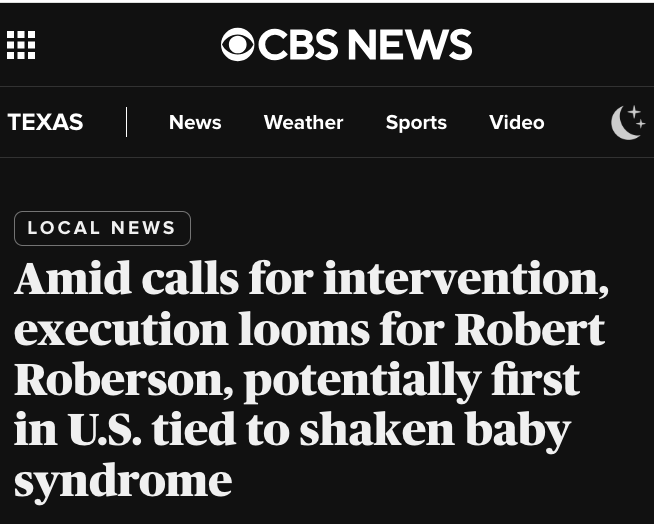Viewport: 654px width, 524px height.
Task: Click headline line "Amid calls for intervention"
Action: pos(311,279)
